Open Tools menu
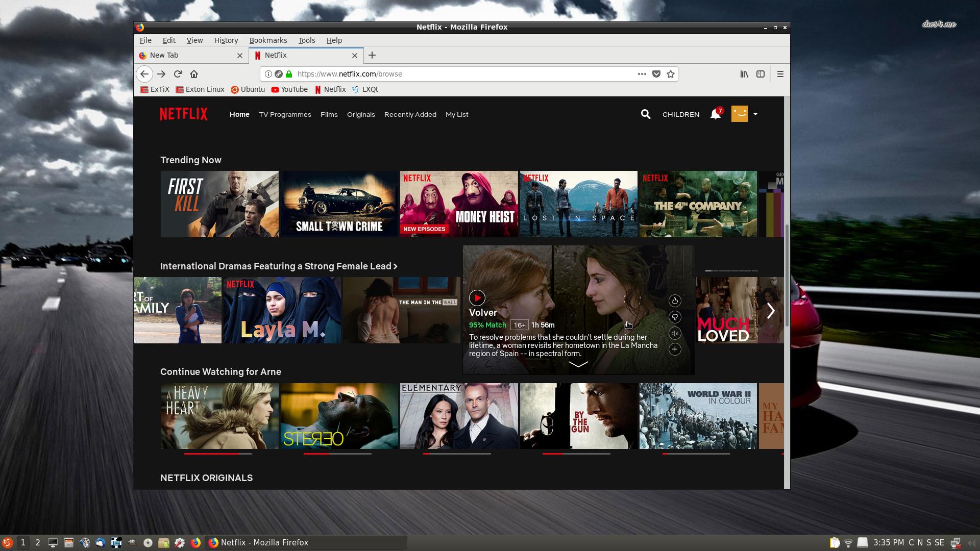 [307, 40]
